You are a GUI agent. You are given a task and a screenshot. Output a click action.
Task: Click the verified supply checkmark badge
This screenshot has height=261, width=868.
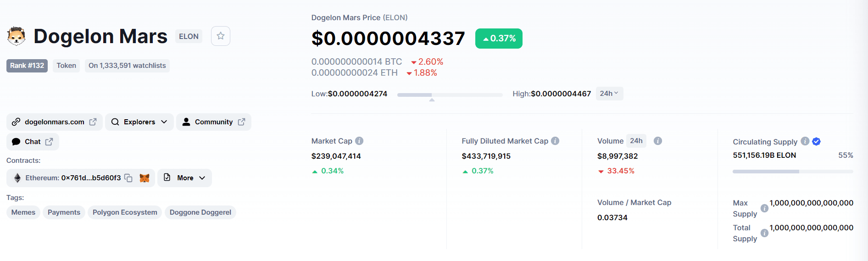tap(816, 141)
